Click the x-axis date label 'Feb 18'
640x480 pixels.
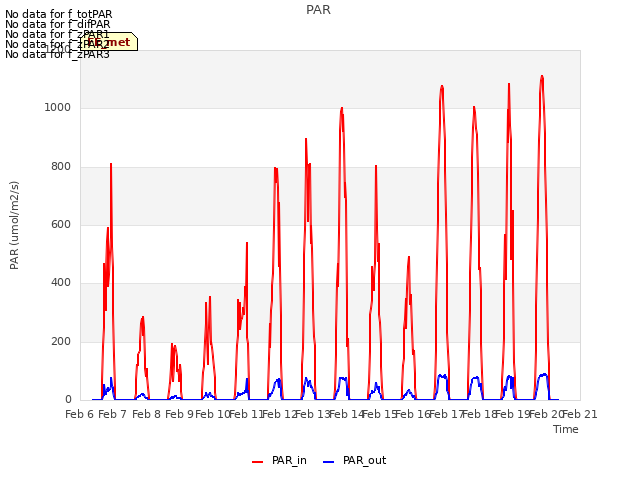tap(480, 415)
